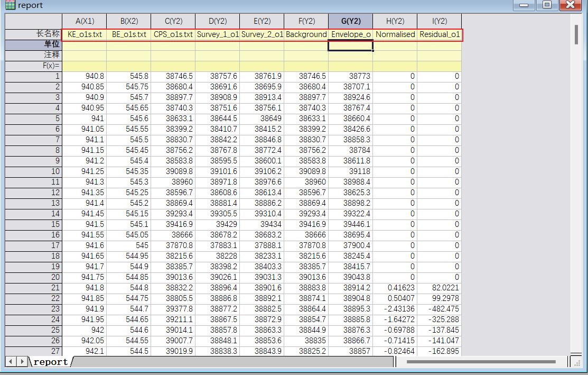588x375 pixels.
Task: Select row header 1
Action: point(33,77)
